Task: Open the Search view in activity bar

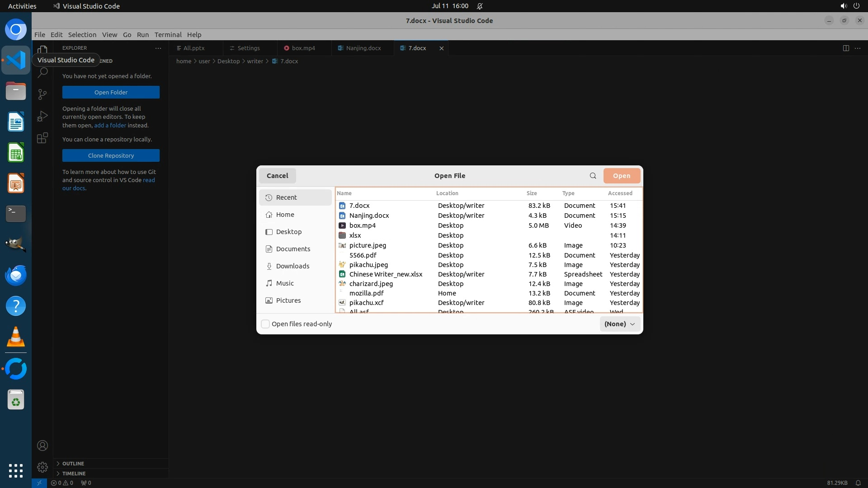Action: click(x=42, y=72)
